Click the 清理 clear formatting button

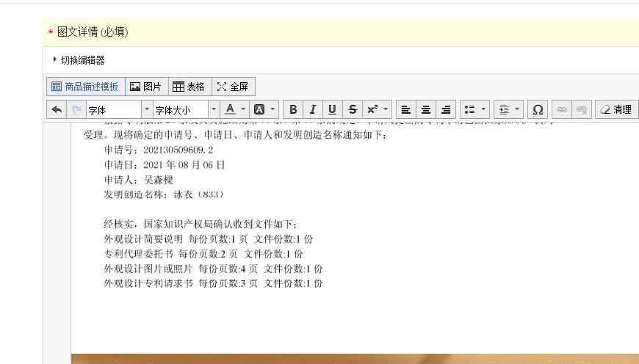tap(616, 109)
